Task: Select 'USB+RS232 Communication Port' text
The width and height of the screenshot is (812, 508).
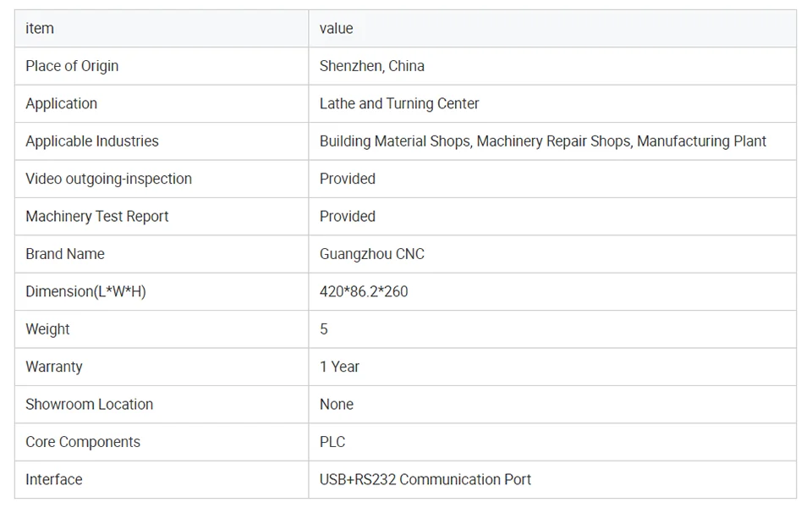Action: click(x=425, y=479)
